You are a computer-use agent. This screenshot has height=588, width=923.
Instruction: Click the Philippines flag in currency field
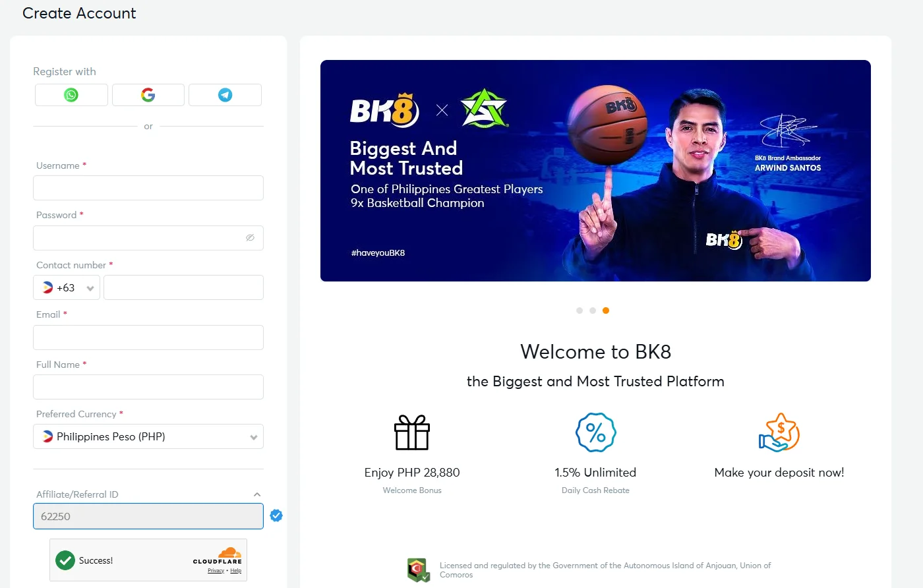coord(47,436)
